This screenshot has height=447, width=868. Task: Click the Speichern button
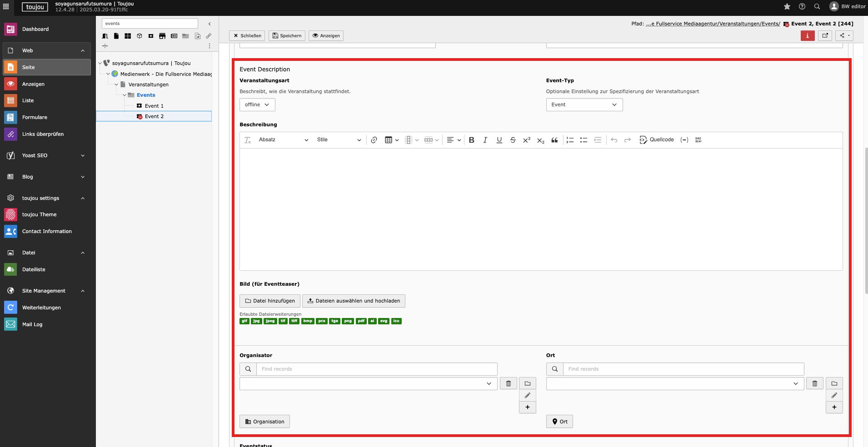287,35
